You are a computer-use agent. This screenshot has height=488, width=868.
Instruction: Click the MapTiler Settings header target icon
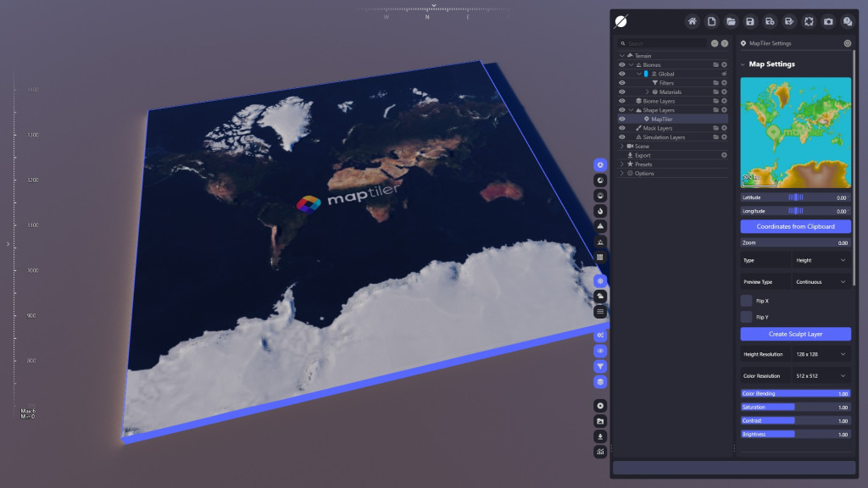point(848,43)
